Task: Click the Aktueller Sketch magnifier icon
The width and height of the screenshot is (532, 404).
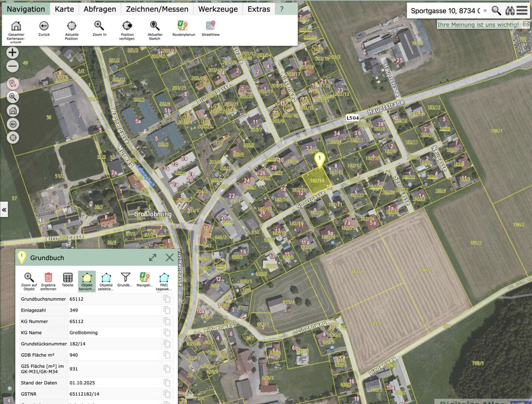Action: tap(155, 26)
